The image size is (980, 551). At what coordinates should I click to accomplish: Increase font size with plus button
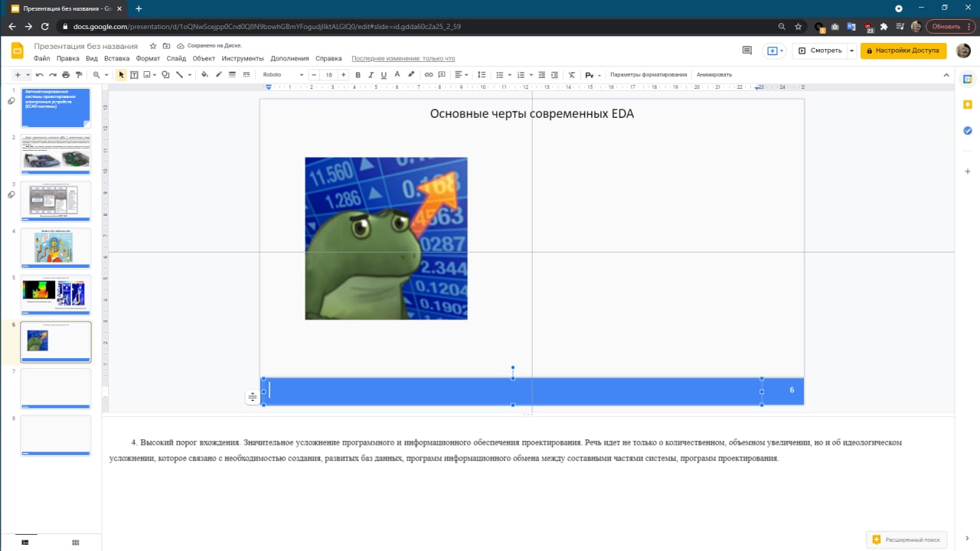[344, 75]
